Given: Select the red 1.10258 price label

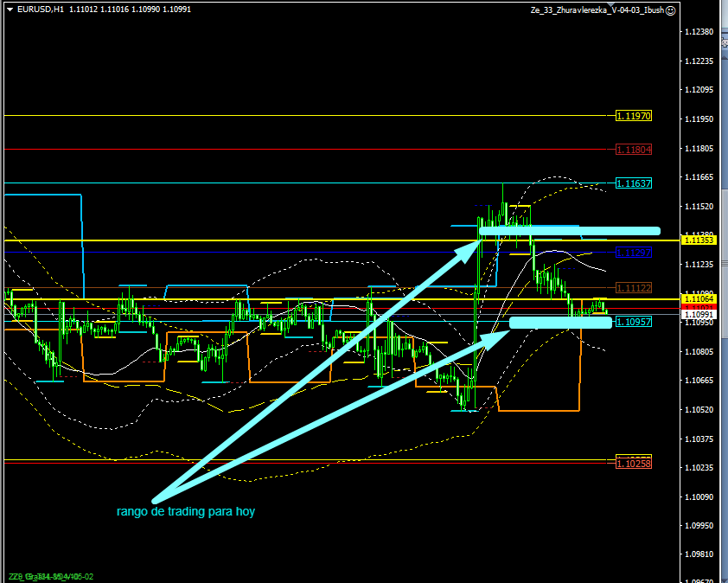Looking at the screenshot, I should (634, 464).
